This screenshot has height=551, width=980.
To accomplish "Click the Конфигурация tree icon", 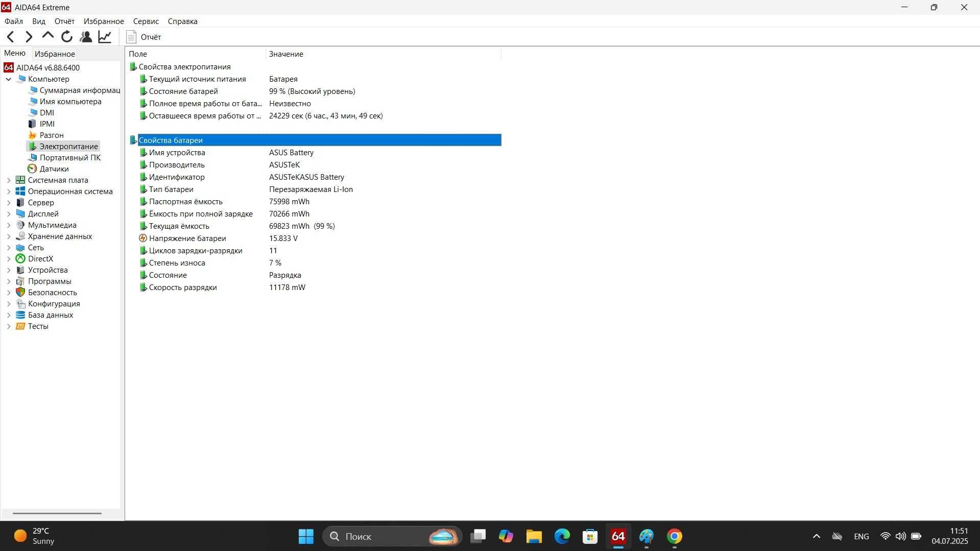I will (20, 304).
